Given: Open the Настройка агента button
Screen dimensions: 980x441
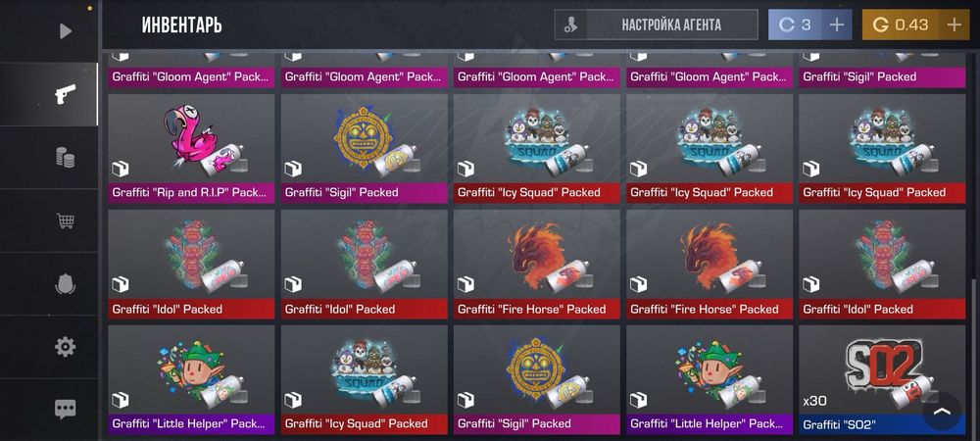Looking at the screenshot, I should pyautogui.click(x=657, y=24).
